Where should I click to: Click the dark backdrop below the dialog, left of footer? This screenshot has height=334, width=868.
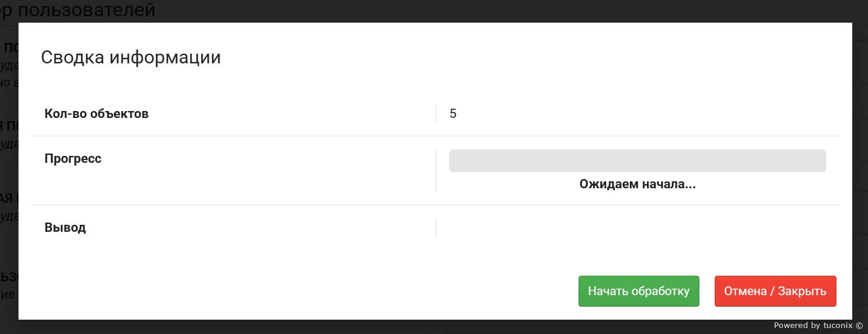[x=371, y=327]
